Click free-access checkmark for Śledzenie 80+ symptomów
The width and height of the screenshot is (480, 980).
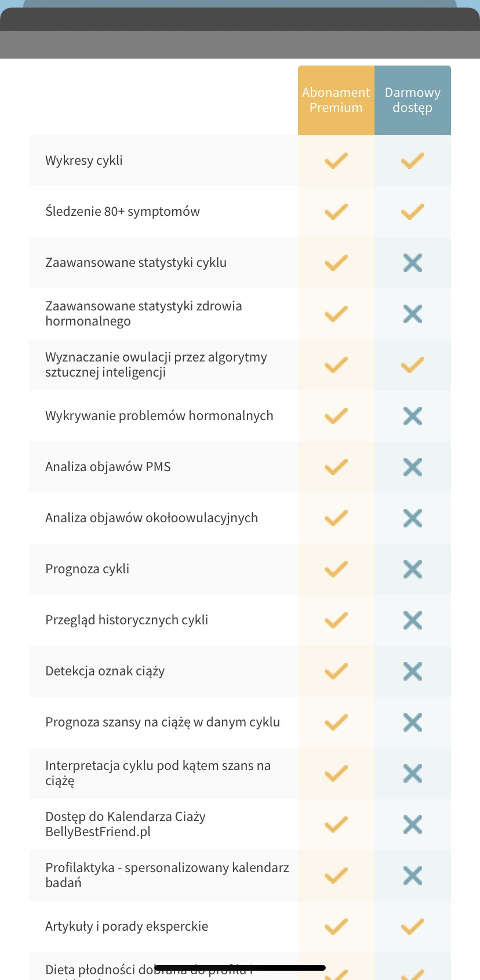click(x=413, y=212)
